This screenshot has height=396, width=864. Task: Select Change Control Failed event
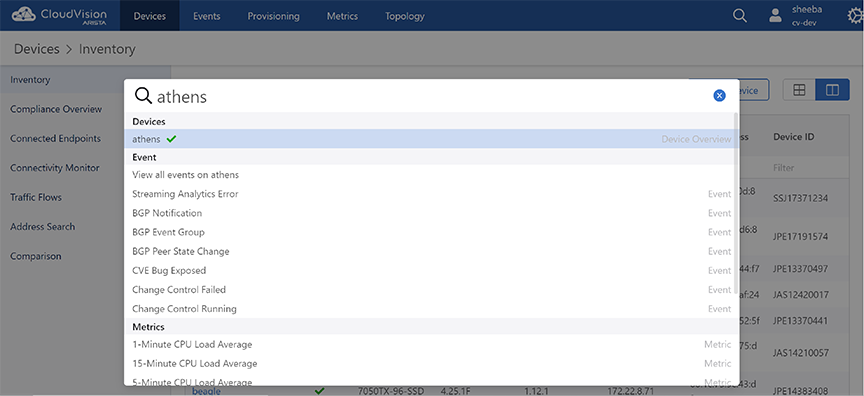(431, 290)
